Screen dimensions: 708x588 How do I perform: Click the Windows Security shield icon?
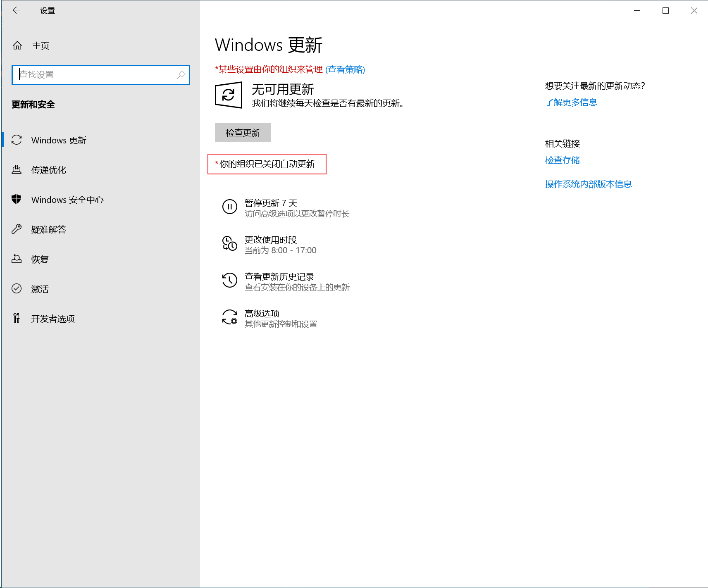pyautogui.click(x=17, y=200)
